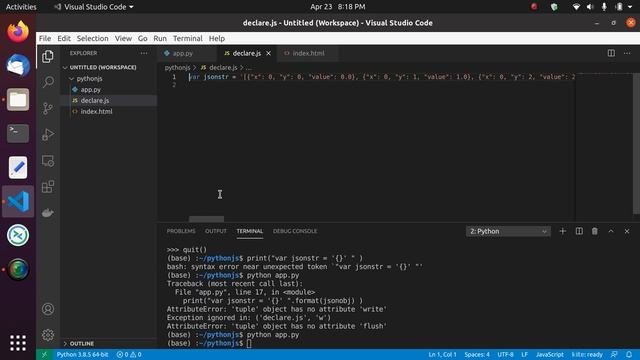Open the Accounts menu icon
The width and height of the screenshot is (640, 360).
pyautogui.click(x=48, y=309)
